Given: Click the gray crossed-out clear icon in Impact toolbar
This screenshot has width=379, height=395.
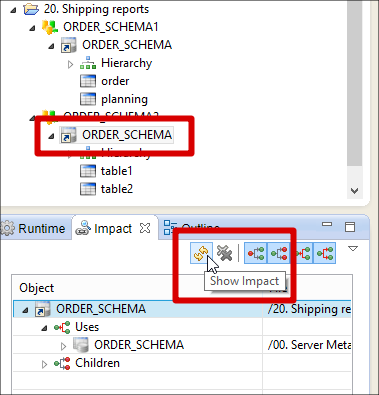Looking at the screenshot, I should click(x=225, y=253).
